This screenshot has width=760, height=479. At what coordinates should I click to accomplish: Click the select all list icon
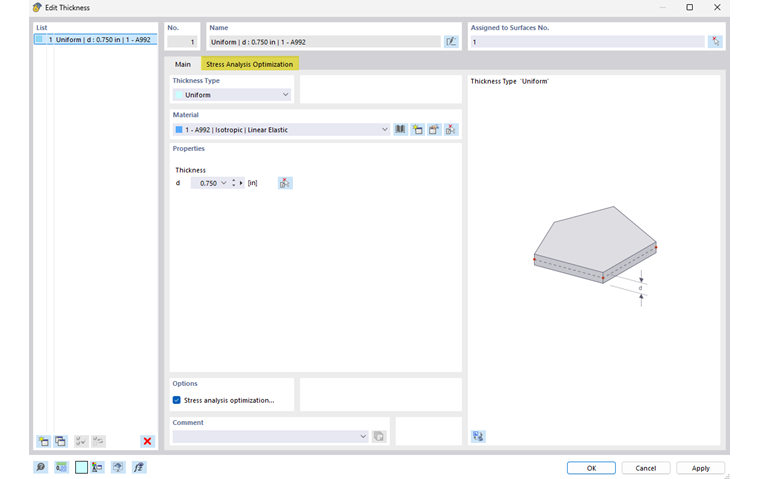[80, 441]
